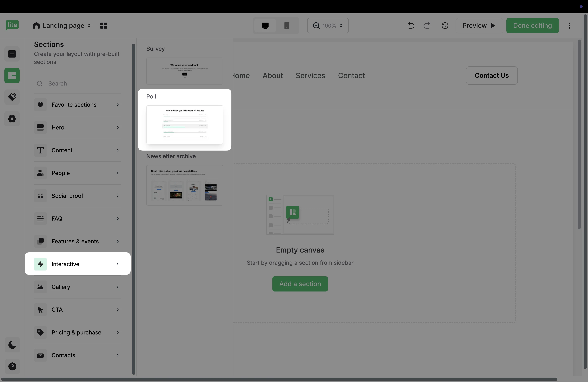Image resolution: width=588 pixels, height=382 pixels.
Task: Open the version history clock icon
Action: pyautogui.click(x=445, y=25)
